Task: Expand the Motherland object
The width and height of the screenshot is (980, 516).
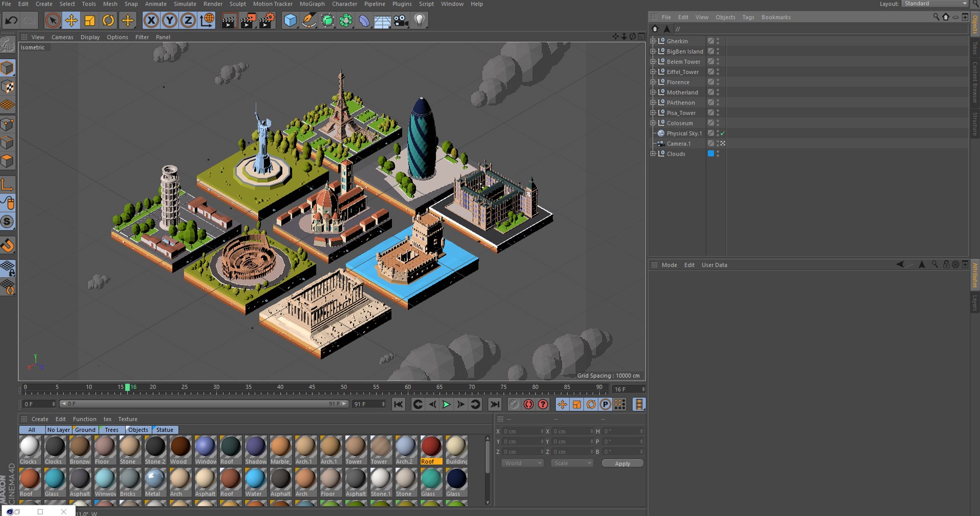Action: [x=653, y=92]
